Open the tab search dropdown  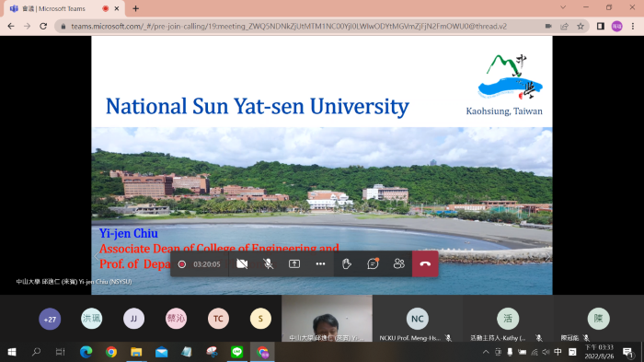coord(563,7)
